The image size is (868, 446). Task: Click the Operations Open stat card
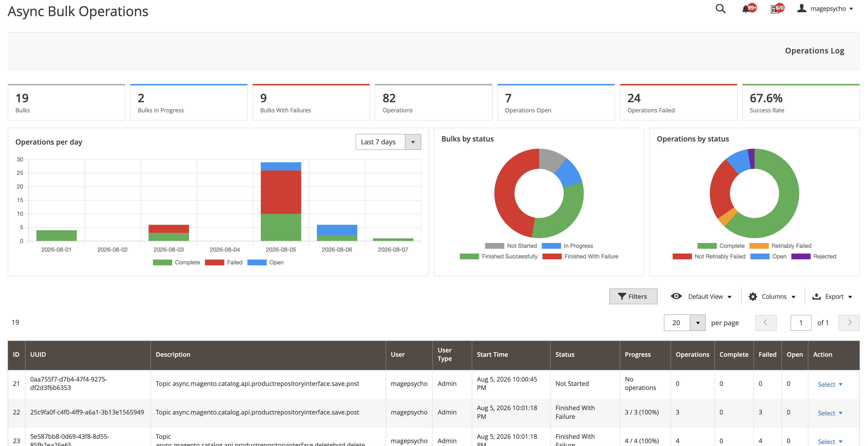coord(556,102)
